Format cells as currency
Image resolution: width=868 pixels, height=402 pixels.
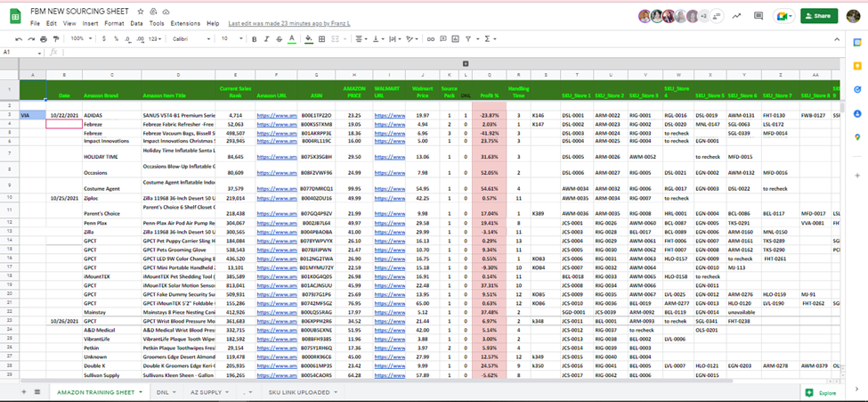pyautogui.click(x=104, y=39)
